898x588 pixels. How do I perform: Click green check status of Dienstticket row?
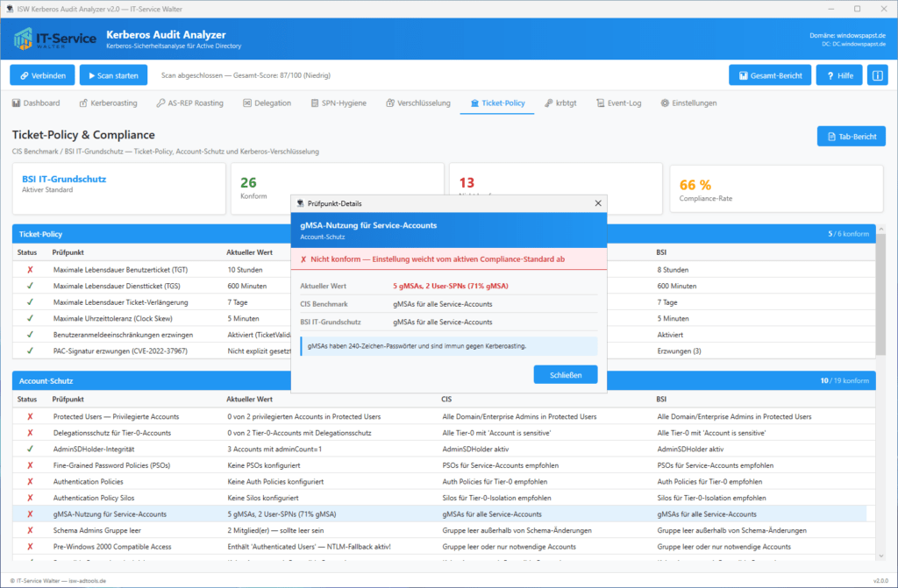(30, 286)
